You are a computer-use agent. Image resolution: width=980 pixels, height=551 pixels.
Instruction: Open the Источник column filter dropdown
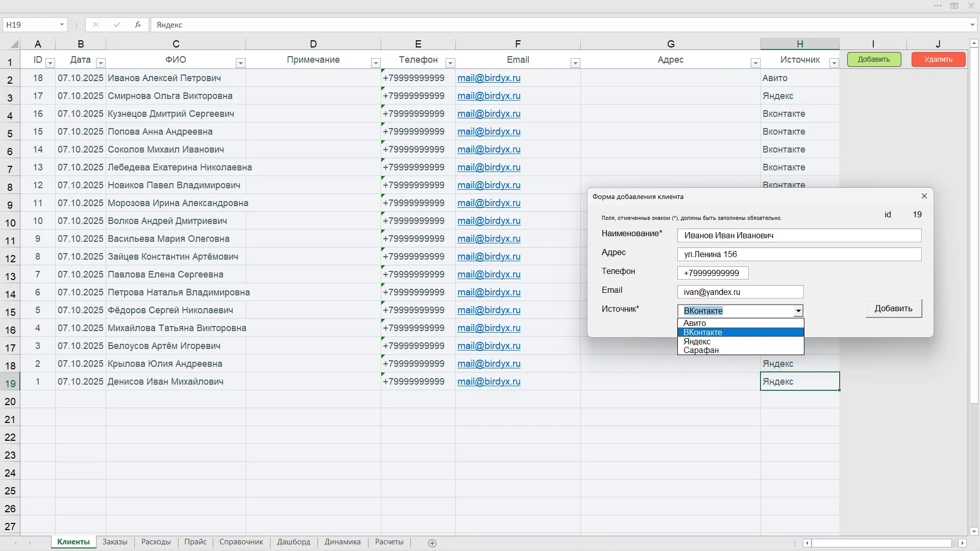[834, 63]
